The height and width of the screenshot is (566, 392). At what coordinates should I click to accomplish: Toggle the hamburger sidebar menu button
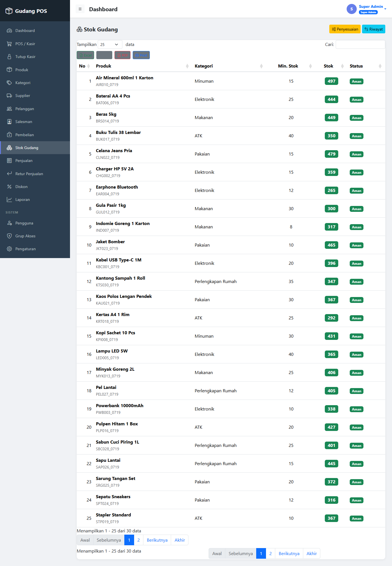click(x=80, y=9)
